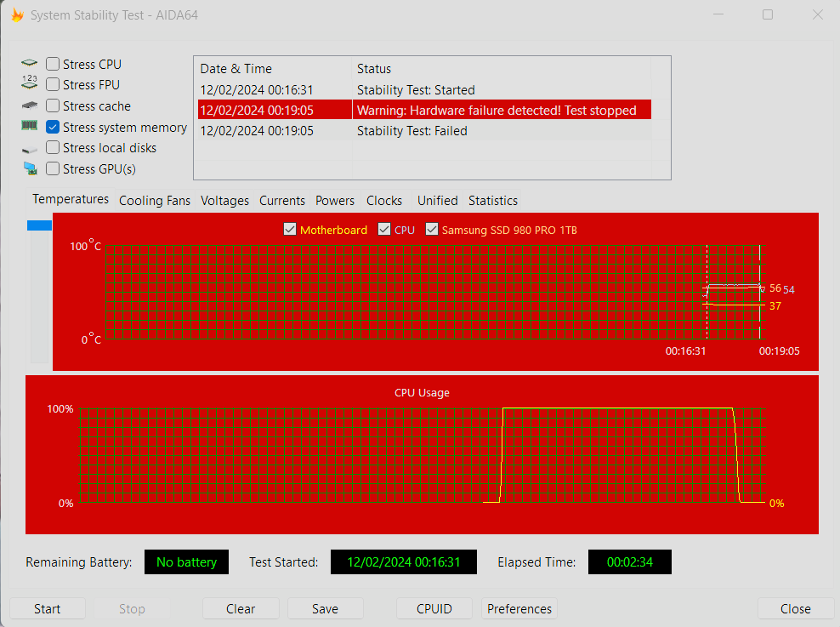Image resolution: width=840 pixels, height=627 pixels.
Task: Select the Stability Test: Failed log row
Action: pos(425,131)
